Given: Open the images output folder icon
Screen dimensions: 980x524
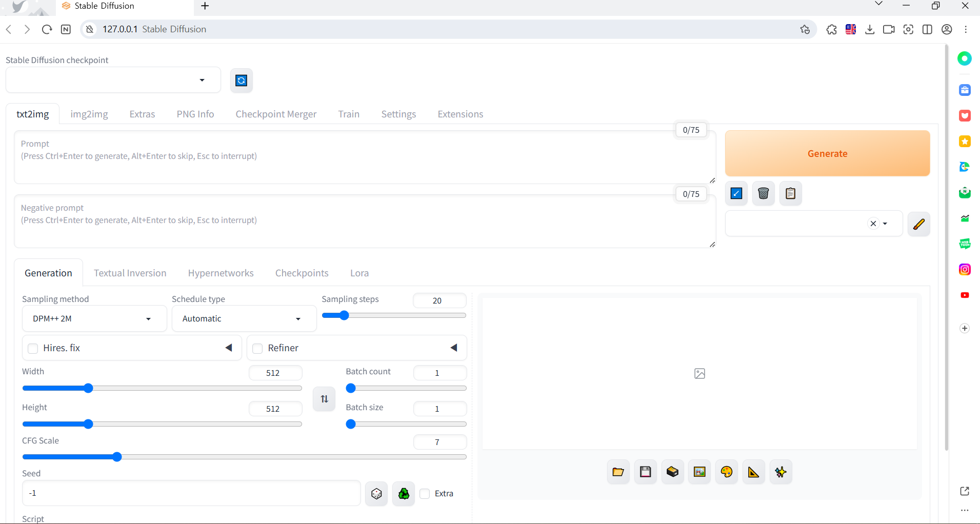Looking at the screenshot, I should point(618,472).
